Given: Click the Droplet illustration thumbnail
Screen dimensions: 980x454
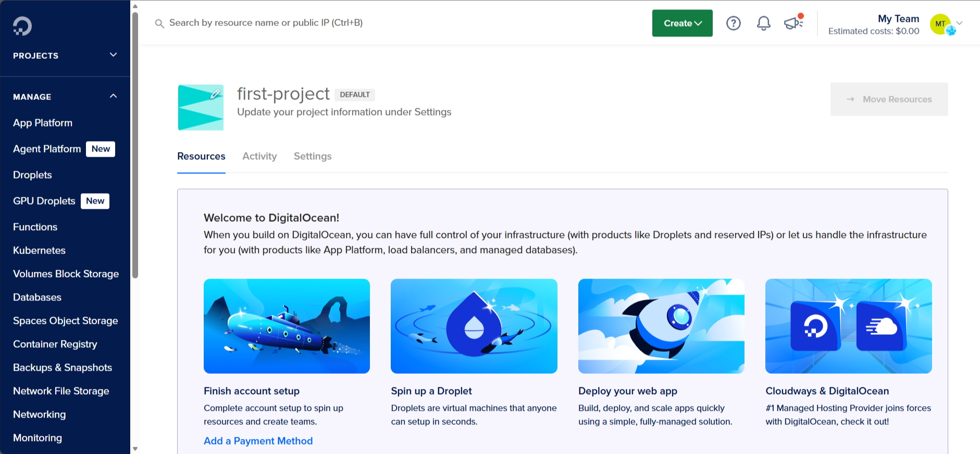Looking at the screenshot, I should (474, 326).
